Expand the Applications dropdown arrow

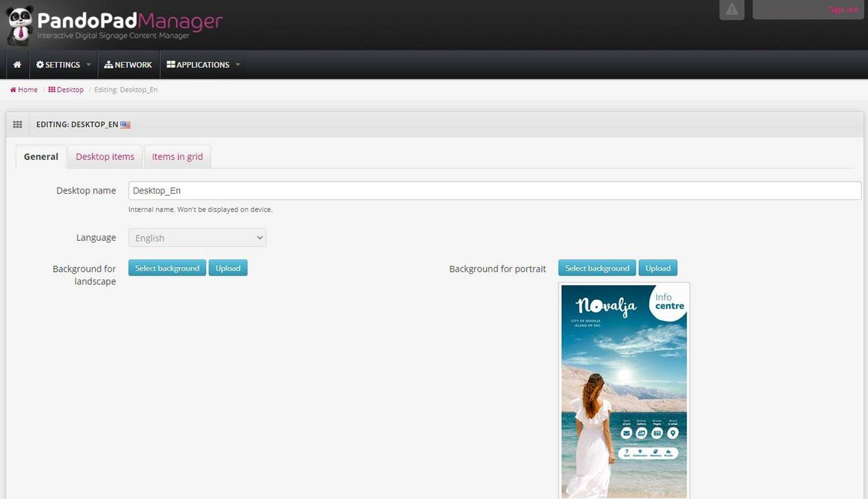coord(238,65)
